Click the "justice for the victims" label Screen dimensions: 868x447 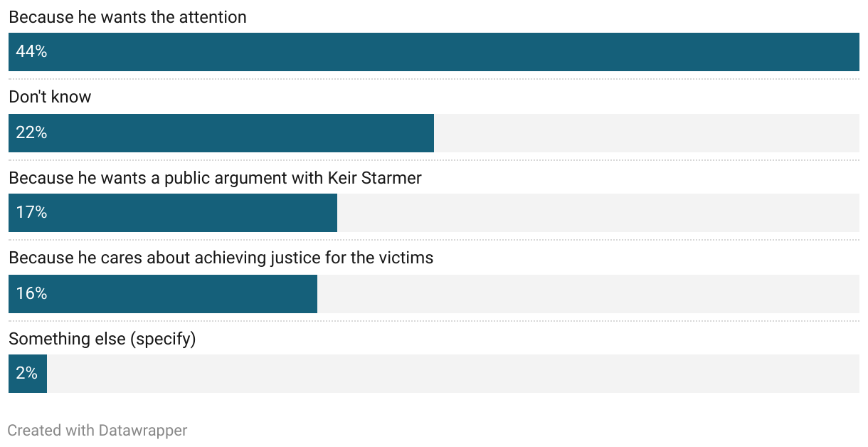(221, 258)
